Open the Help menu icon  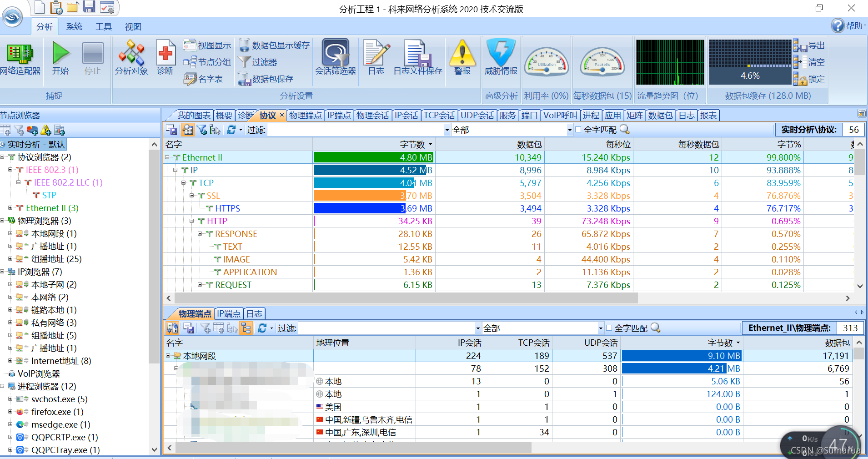pyautogui.click(x=838, y=25)
